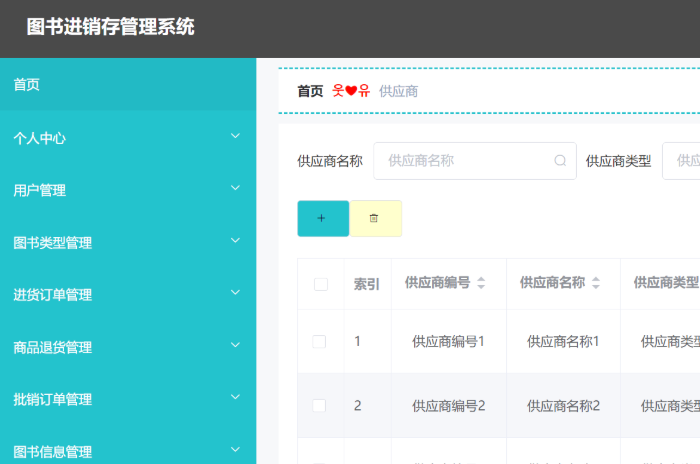Click the red heart breadcrumb separator icon
Viewport: 700px width, 464px height.
(x=351, y=91)
